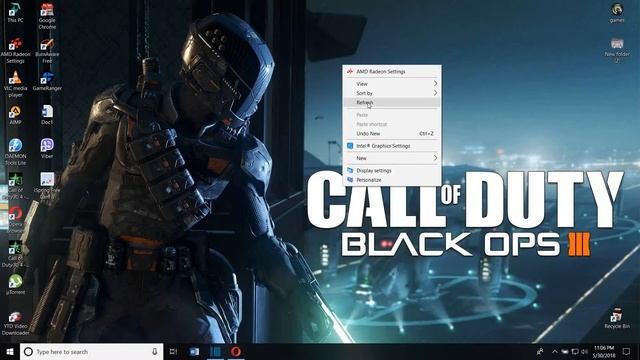Expand the Sort by submenu

(x=392, y=93)
